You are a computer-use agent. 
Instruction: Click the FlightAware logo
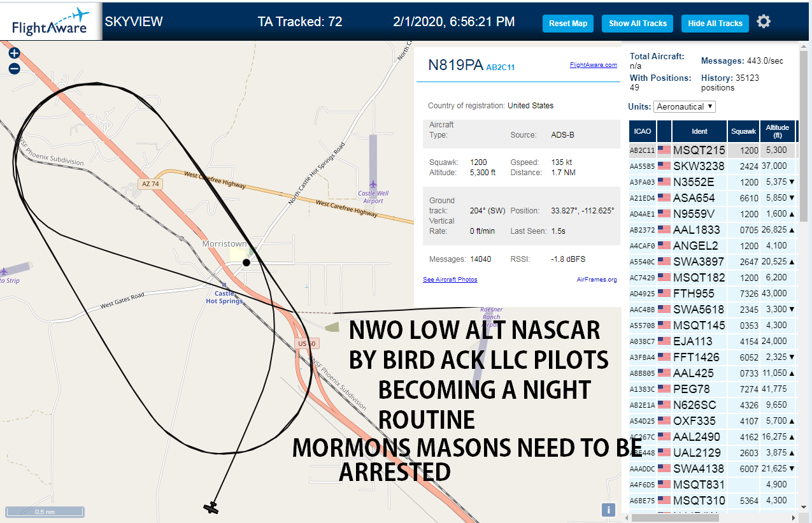(51, 21)
